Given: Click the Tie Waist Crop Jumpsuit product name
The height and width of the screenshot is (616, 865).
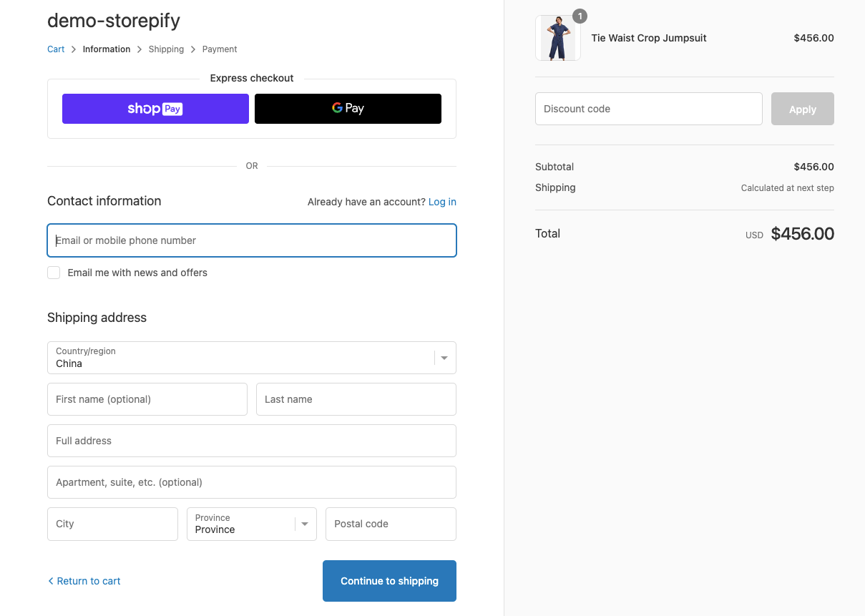Looking at the screenshot, I should (x=649, y=38).
